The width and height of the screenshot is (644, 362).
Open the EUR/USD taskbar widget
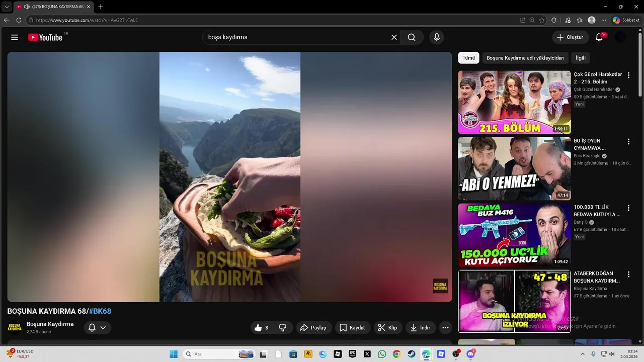tap(20, 354)
